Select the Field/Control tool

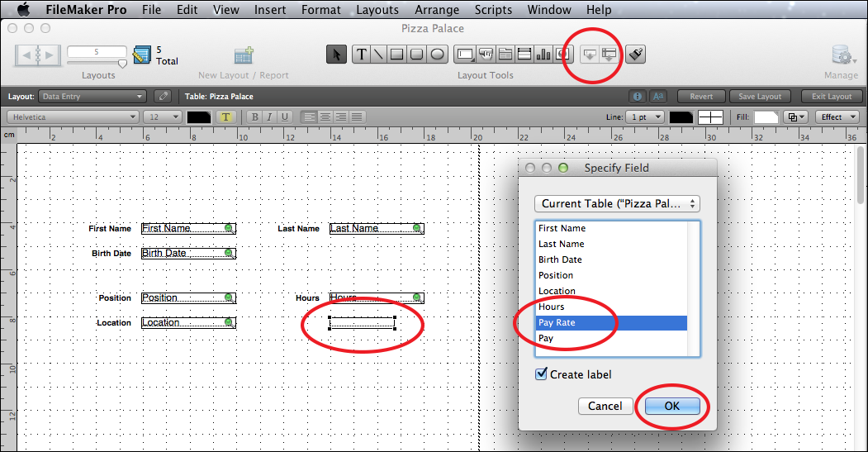tap(465, 55)
